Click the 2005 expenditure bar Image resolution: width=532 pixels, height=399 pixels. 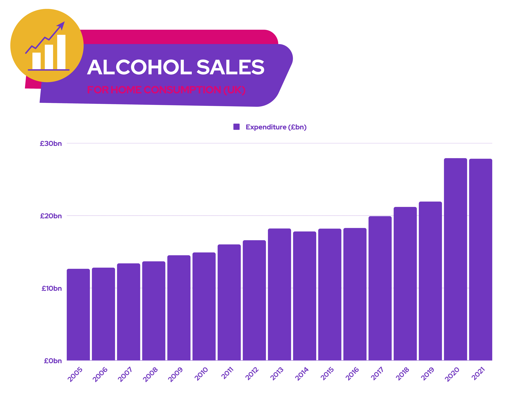78,315
